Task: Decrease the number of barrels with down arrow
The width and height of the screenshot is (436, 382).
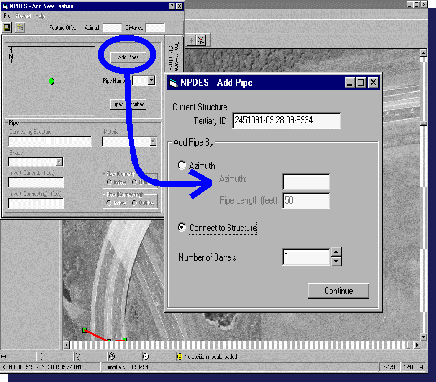Action: point(336,261)
